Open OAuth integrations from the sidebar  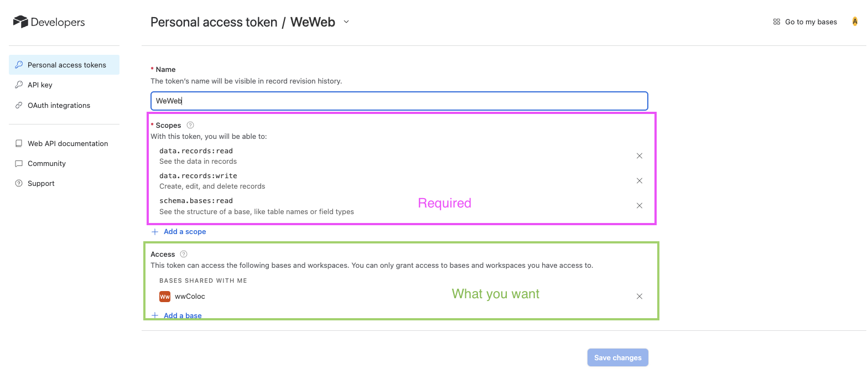point(59,105)
